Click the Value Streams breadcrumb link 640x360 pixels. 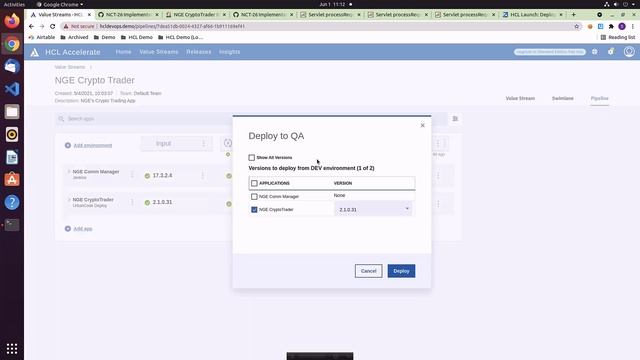pyautogui.click(x=70, y=67)
